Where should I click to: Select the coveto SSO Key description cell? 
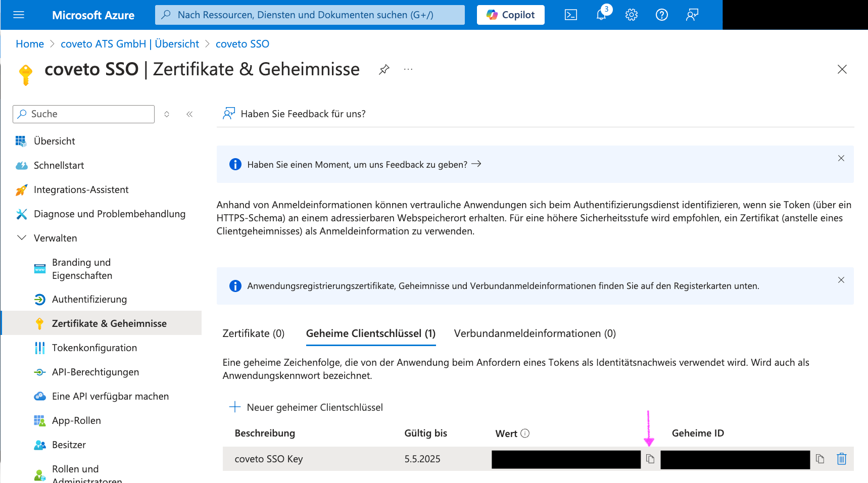(x=269, y=459)
